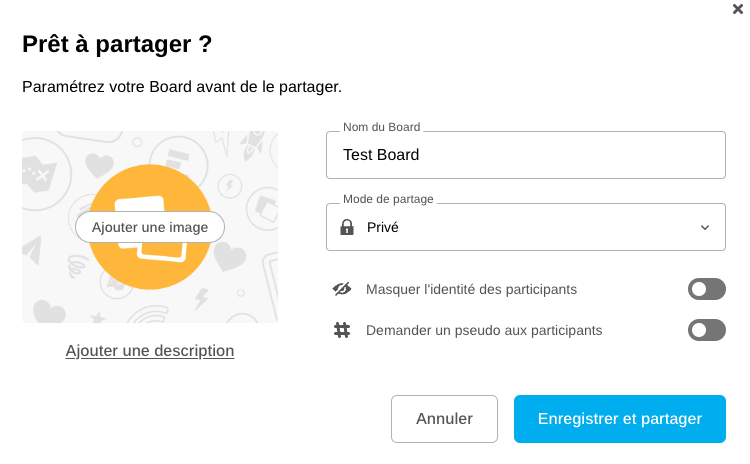Open the Ajouter une description link
750x464 pixels.
[150, 351]
